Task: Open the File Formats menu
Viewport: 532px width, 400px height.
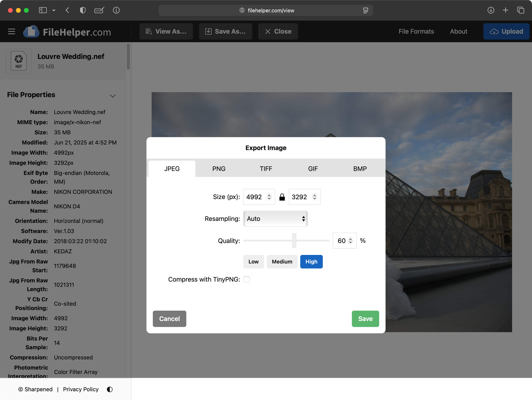Action: pos(416,31)
